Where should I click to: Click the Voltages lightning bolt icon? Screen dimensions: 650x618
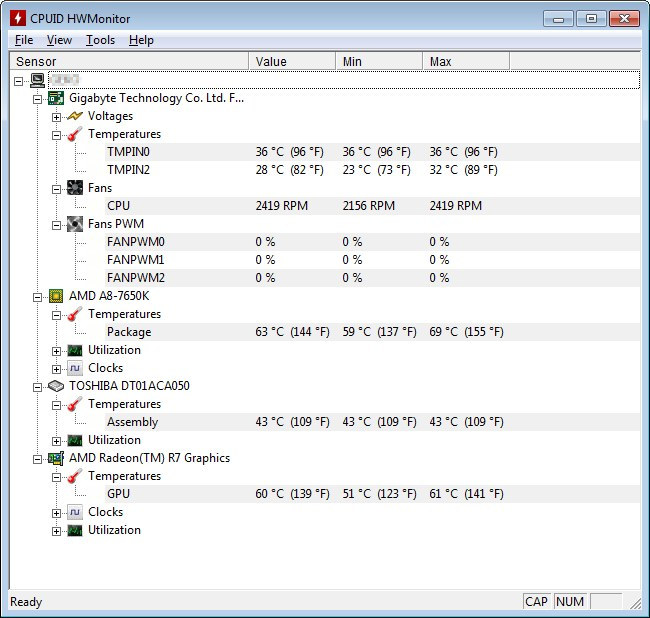(75, 116)
